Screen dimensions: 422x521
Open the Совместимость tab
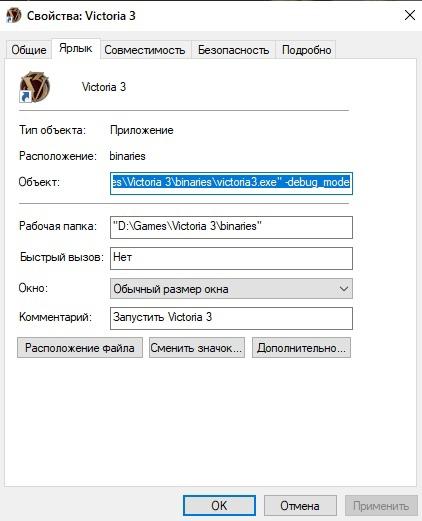click(x=145, y=50)
